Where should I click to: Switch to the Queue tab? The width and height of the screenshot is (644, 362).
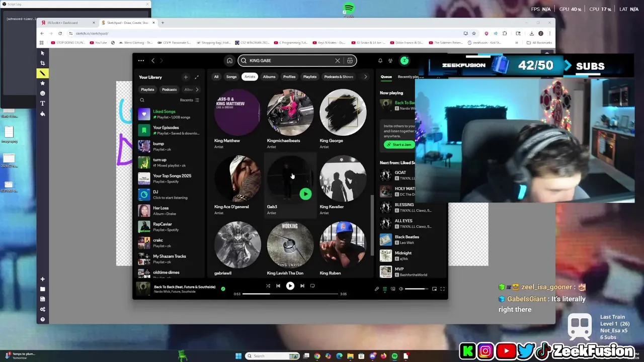pyautogui.click(x=386, y=76)
